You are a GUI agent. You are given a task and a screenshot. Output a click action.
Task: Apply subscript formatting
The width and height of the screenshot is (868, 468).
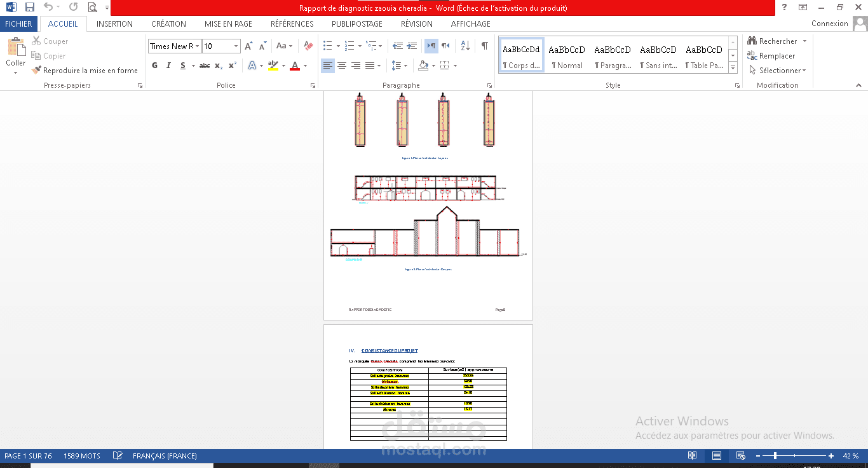pos(219,65)
